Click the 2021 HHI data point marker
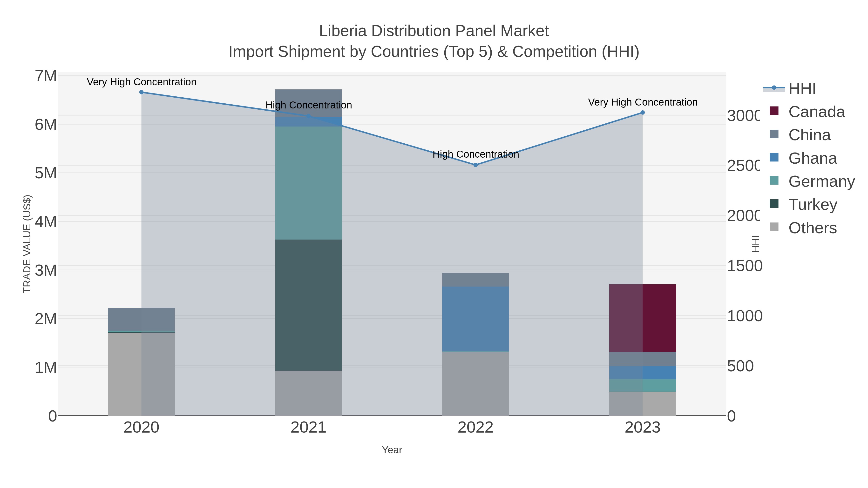Viewport: 868px width, 488px height. 308,116
